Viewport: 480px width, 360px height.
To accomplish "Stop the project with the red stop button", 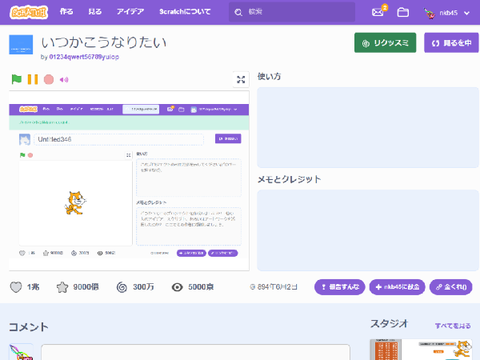I will tap(49, 79).
